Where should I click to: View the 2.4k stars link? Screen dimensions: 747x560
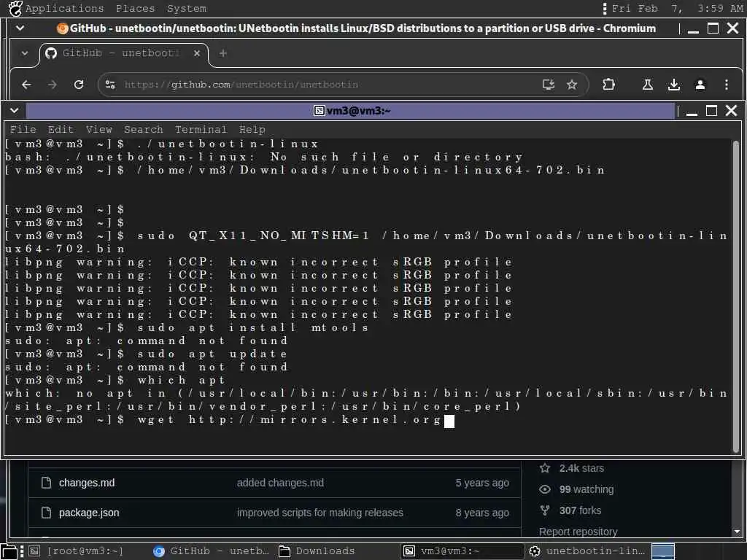coord(581,469)
